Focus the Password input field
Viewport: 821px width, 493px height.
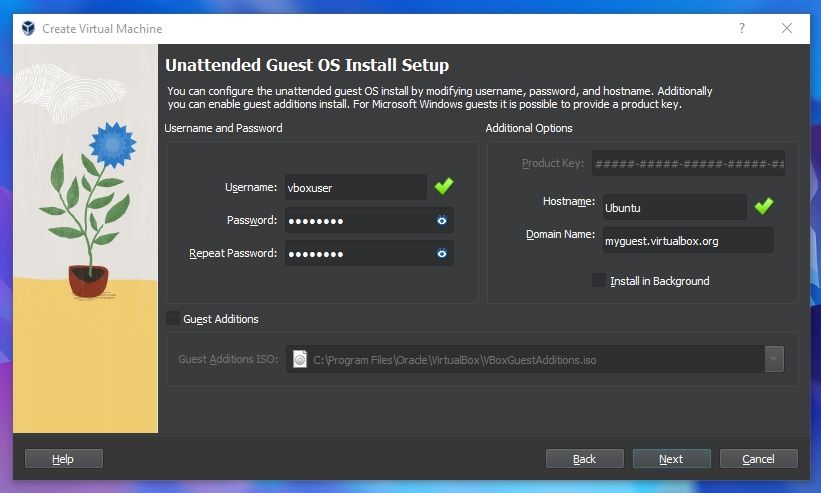tap(369, 220)
